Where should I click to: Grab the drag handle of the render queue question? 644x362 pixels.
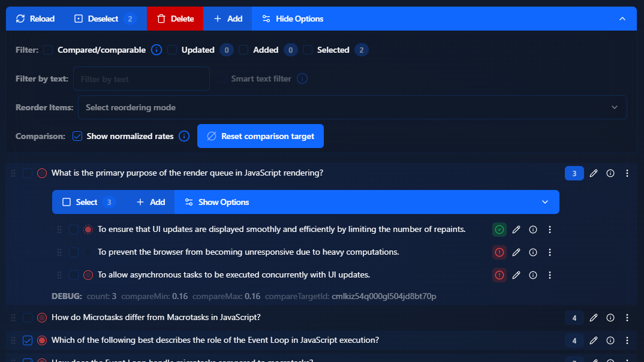coord(13,173)
